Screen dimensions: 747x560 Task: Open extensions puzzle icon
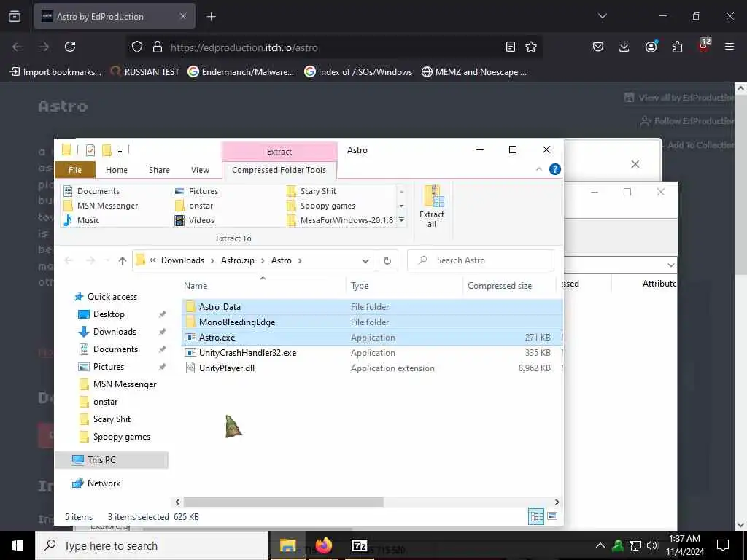[x=677, y=47]
